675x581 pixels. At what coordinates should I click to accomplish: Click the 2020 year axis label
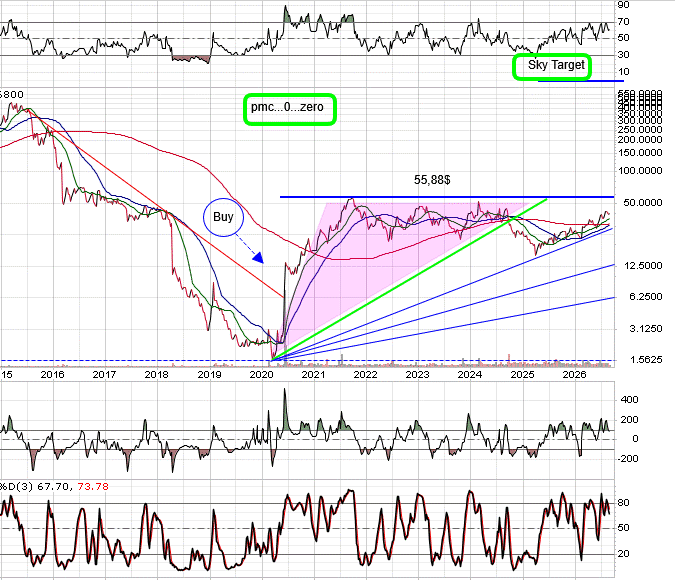point(261,374)
